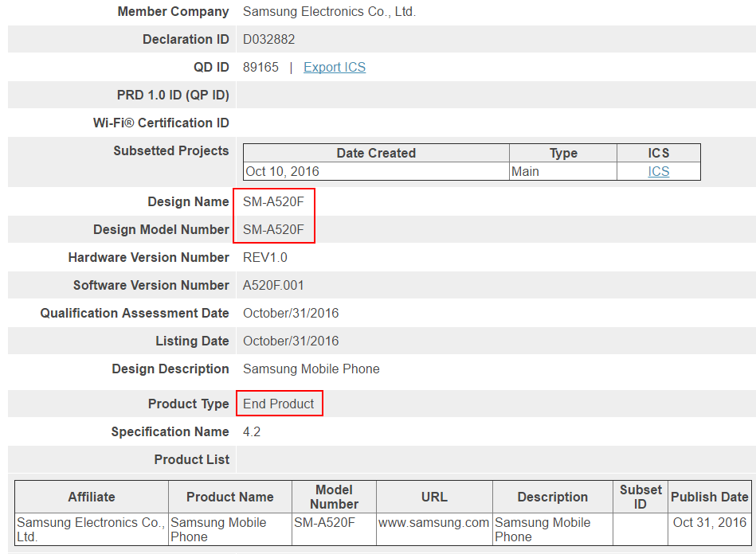Click the Design Model Number SM-A520F

(273, 229)
